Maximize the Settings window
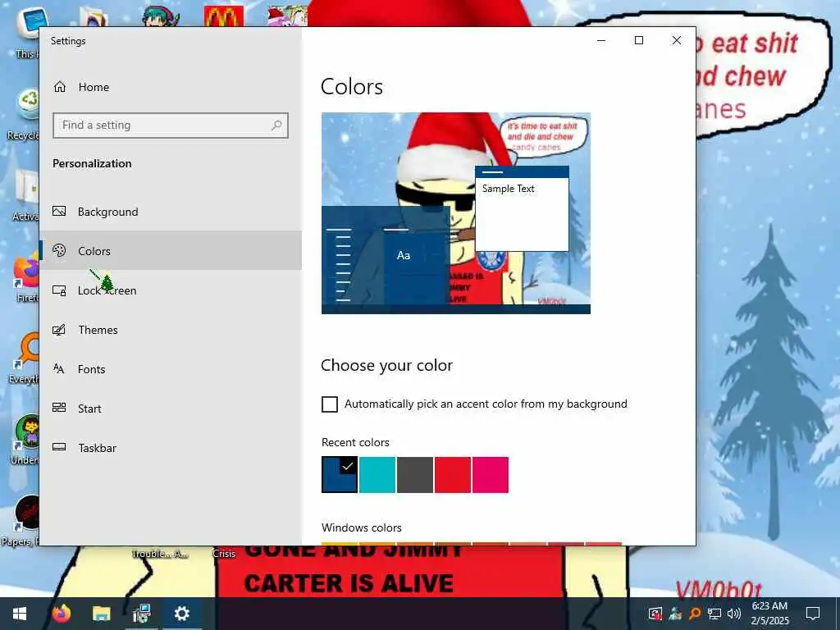Image resolution: width=840 pixels, height=630 pixels. click(638, 40)
